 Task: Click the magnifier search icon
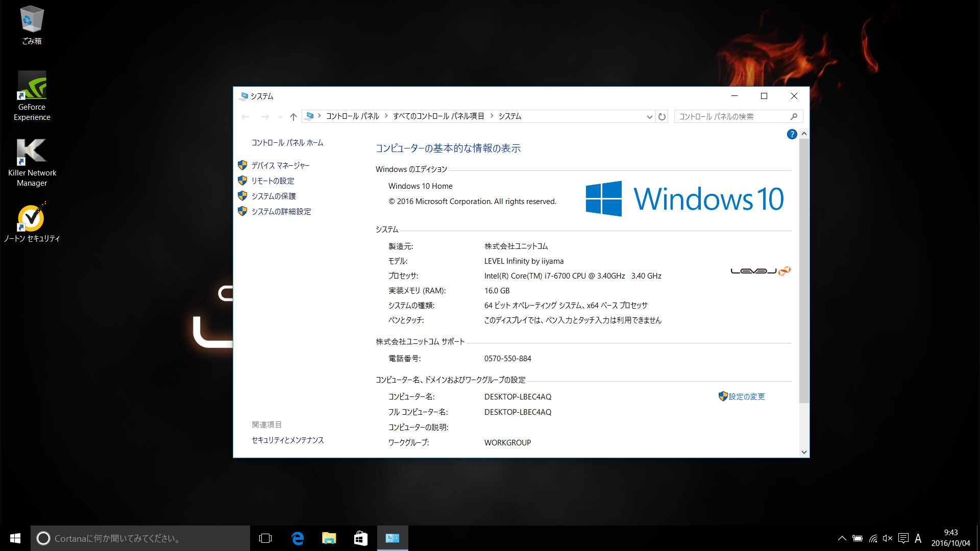(794, 117)
